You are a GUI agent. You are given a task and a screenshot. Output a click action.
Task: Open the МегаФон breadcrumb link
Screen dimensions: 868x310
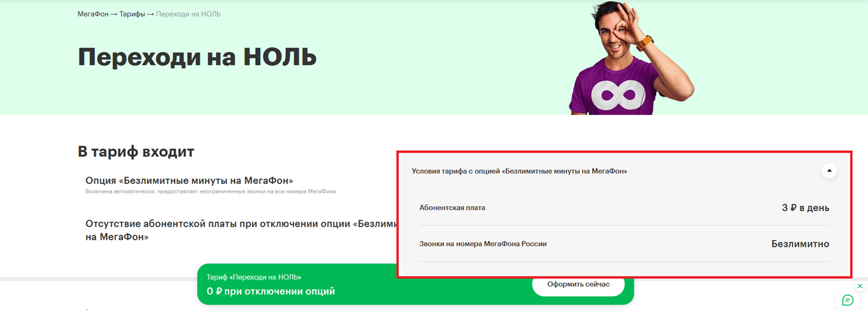(93, 14)
